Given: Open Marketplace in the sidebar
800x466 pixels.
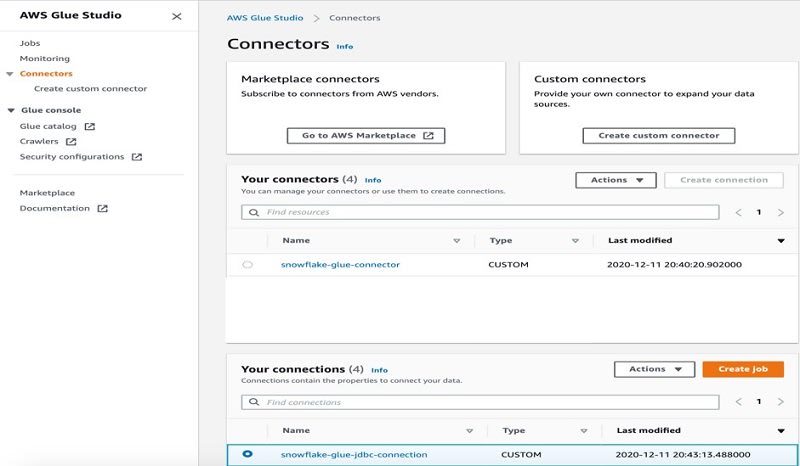Looking at the screenshot, I should [47, 193].
